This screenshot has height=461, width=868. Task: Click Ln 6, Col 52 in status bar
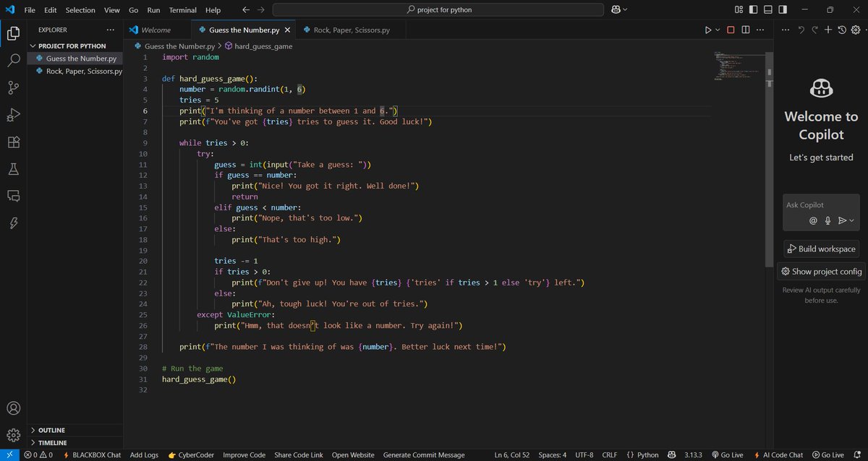click(512, 455)
